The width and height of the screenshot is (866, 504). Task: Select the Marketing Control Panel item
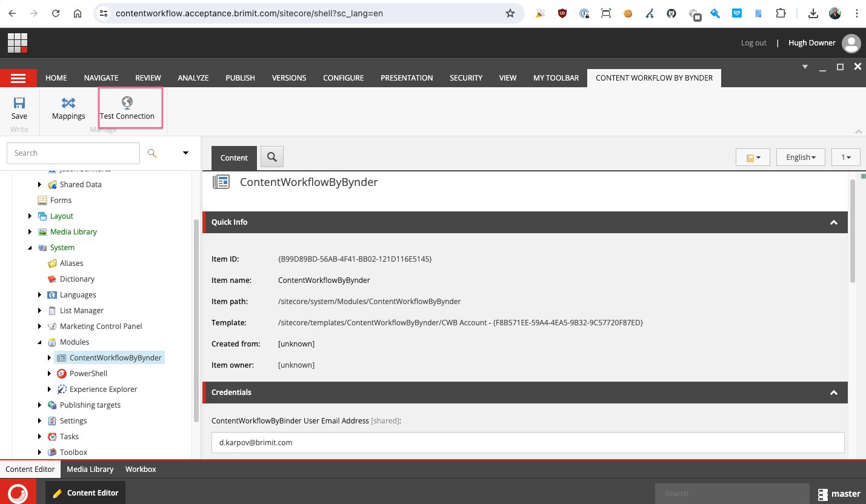pyautogui.click(x=101, y=327)
